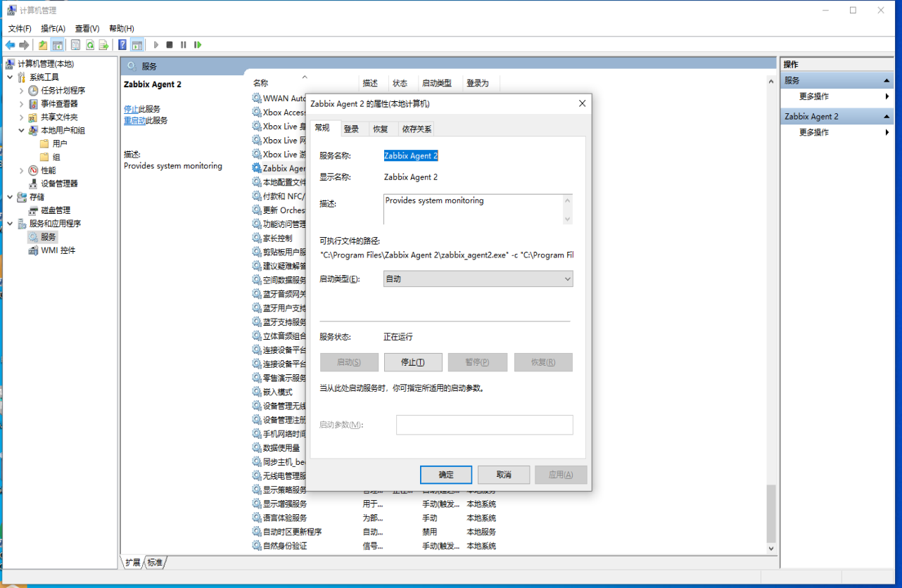
Task: Open the 查看(V) menu
Action: (87, 28)
